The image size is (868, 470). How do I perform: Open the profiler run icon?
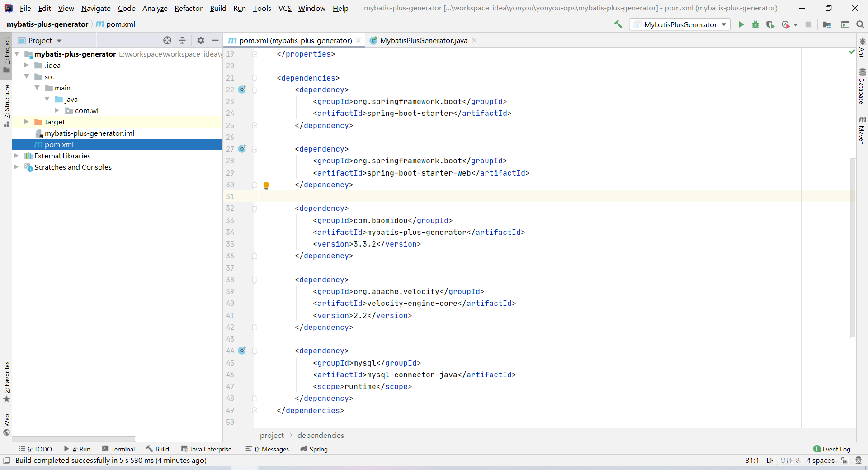click(786, 24)
